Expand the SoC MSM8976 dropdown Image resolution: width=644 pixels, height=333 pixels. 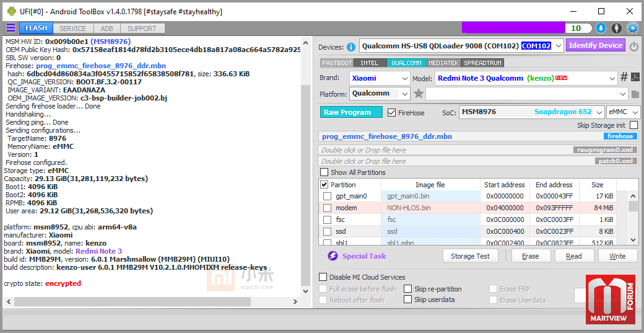click(x=599, y=112)
